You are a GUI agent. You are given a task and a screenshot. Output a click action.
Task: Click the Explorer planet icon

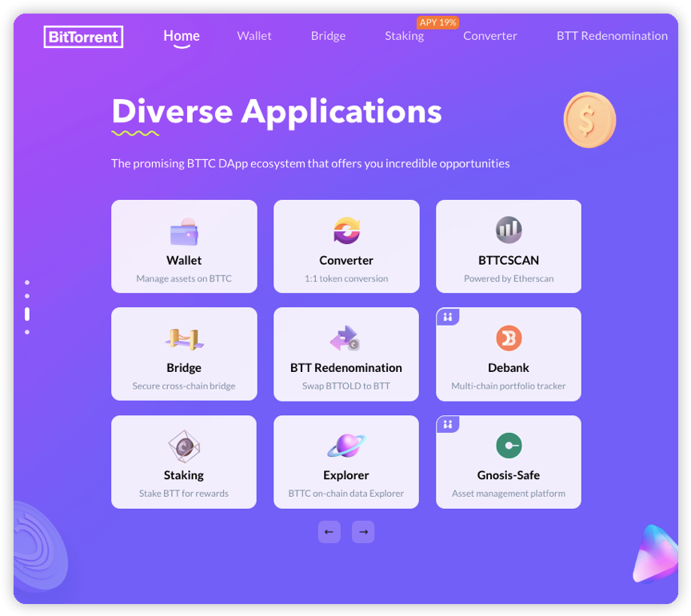(x=346, y=446)
